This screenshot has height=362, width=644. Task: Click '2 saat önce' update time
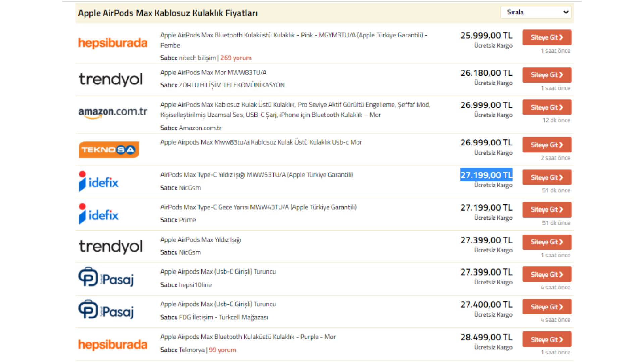pos(555,158)
